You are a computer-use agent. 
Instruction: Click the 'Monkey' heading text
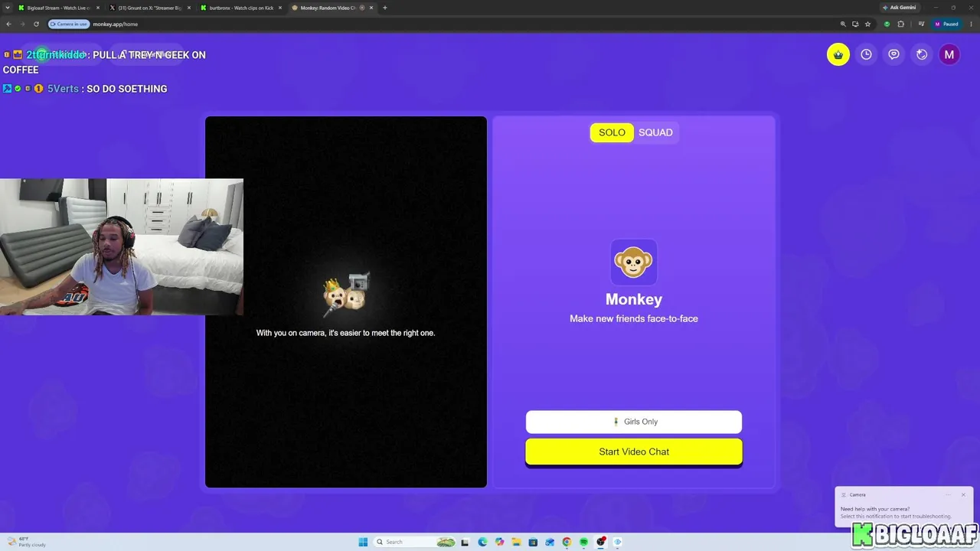[634, 299]
